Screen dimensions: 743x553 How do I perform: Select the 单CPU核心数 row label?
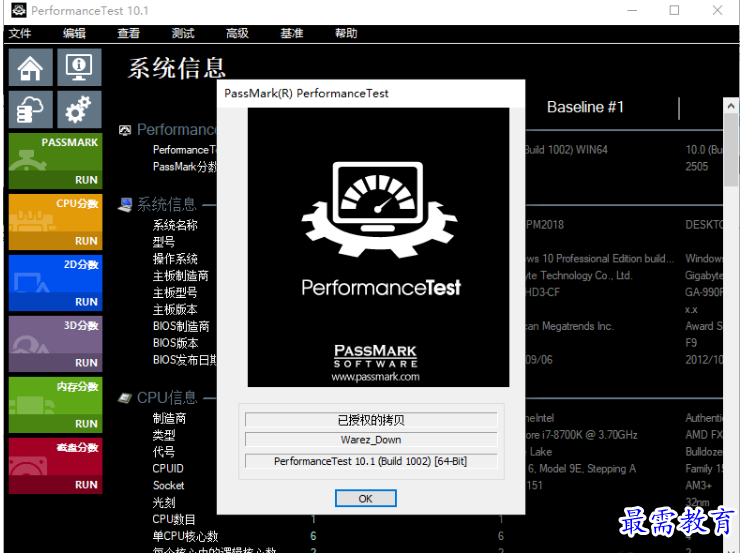pyautogui.click(x=185, y=536)
